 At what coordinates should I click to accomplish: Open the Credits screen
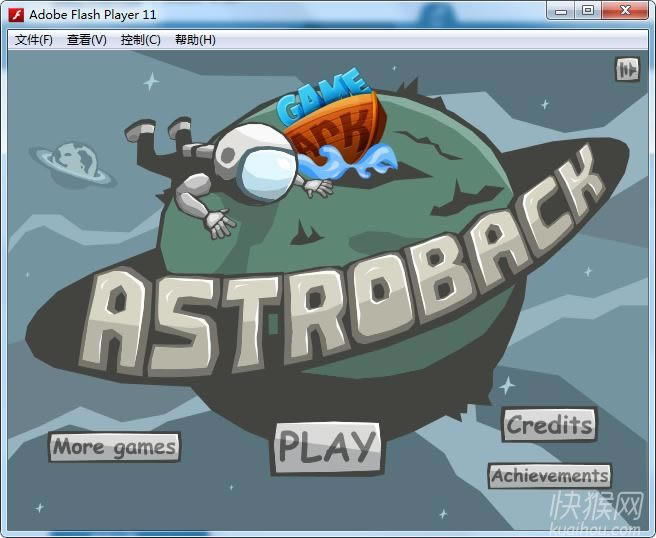[549, 424]
